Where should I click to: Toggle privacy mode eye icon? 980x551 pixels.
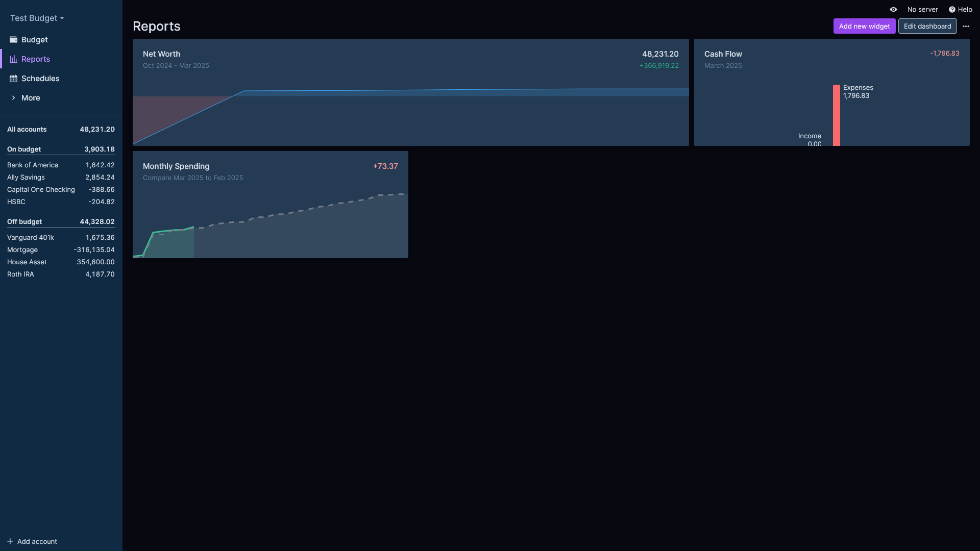pos(893,10)
